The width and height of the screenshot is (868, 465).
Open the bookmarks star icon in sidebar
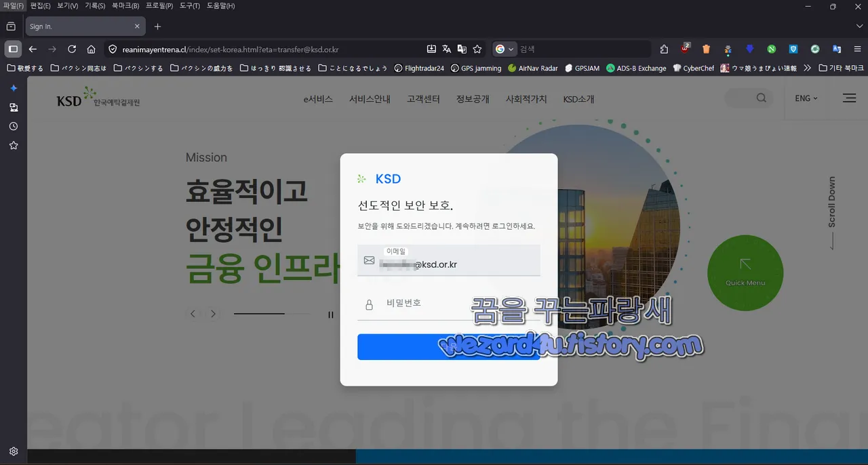click(x=13, y=145)
